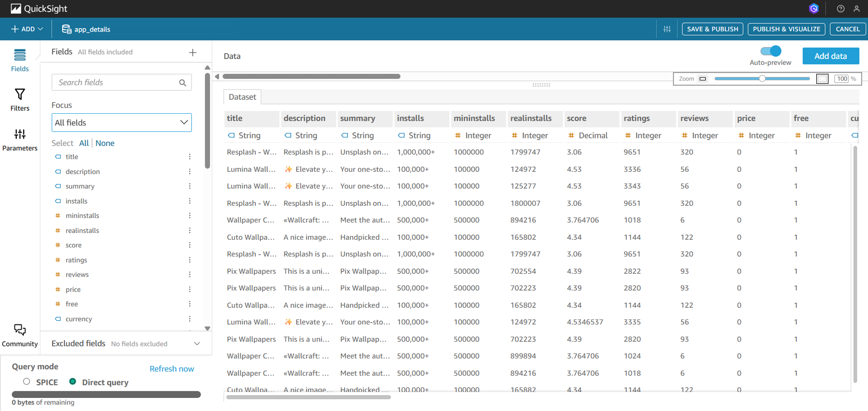Open the help question mark icon

point(840,9)
